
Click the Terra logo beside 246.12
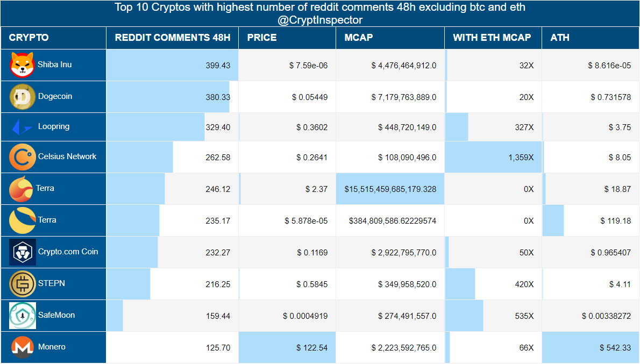(21, 189)
